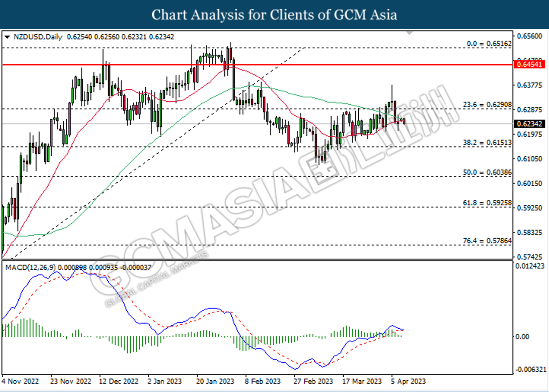
Task: Click the price scale value 0.58325
Action: click(x=530, y=232)
